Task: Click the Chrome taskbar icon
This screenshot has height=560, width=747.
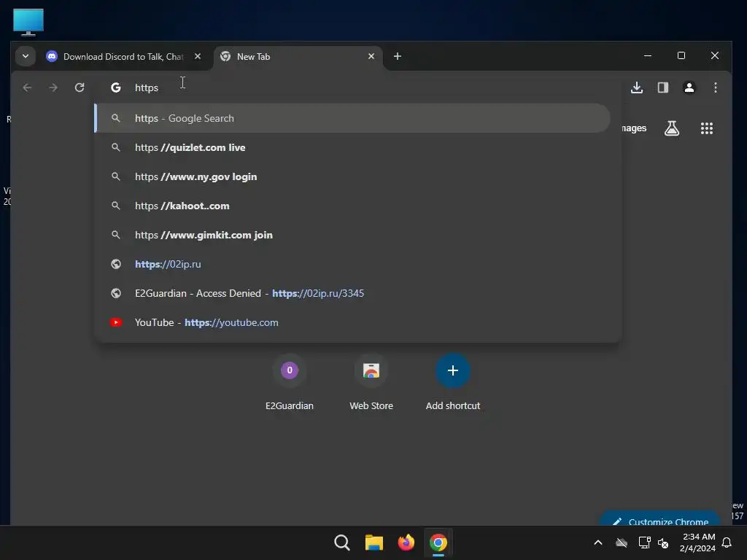Action: pos(438,542)
